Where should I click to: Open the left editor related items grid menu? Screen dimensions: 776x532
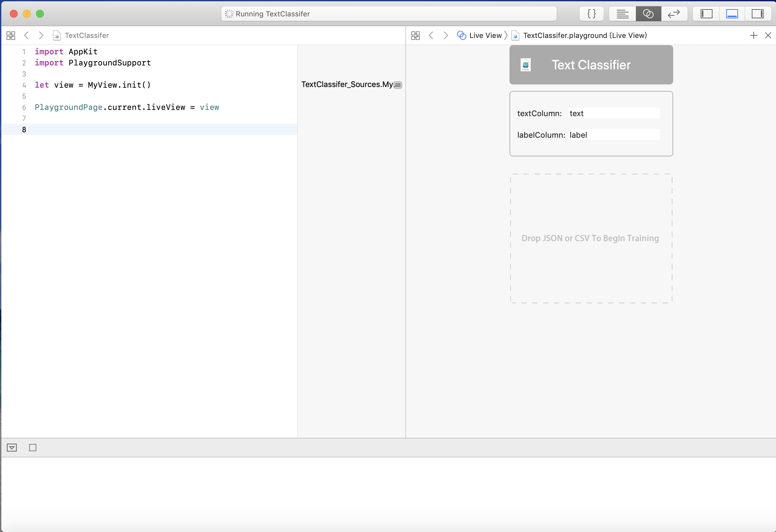click(x=11, y=35)
